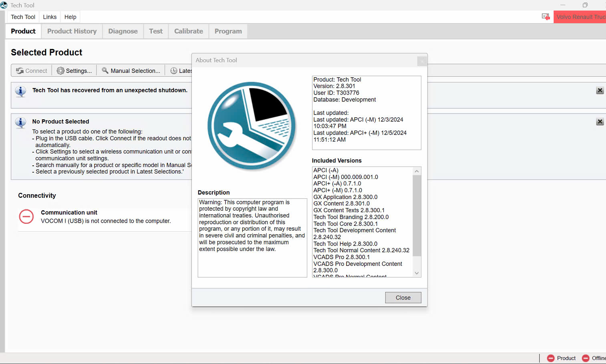Open the Links menu
Viewport: 606px width, 364px height.
pyautogui.click(x=50, y=17)
